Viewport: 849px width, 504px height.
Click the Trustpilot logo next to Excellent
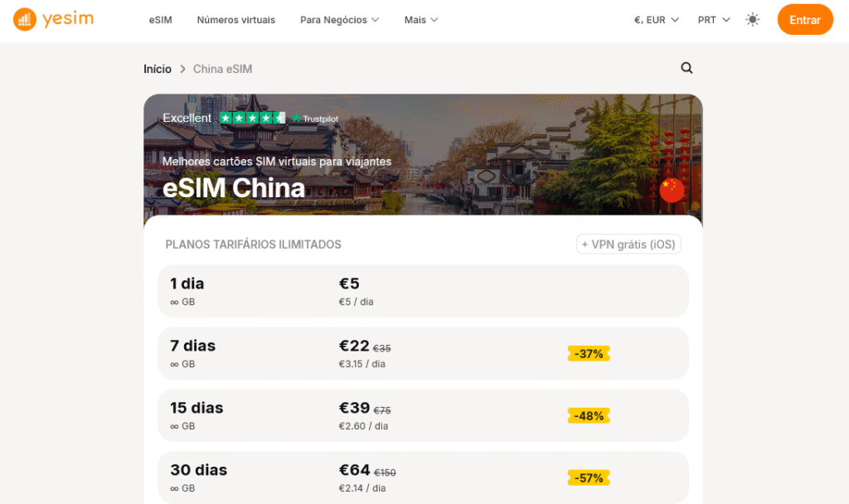[315, 119]
